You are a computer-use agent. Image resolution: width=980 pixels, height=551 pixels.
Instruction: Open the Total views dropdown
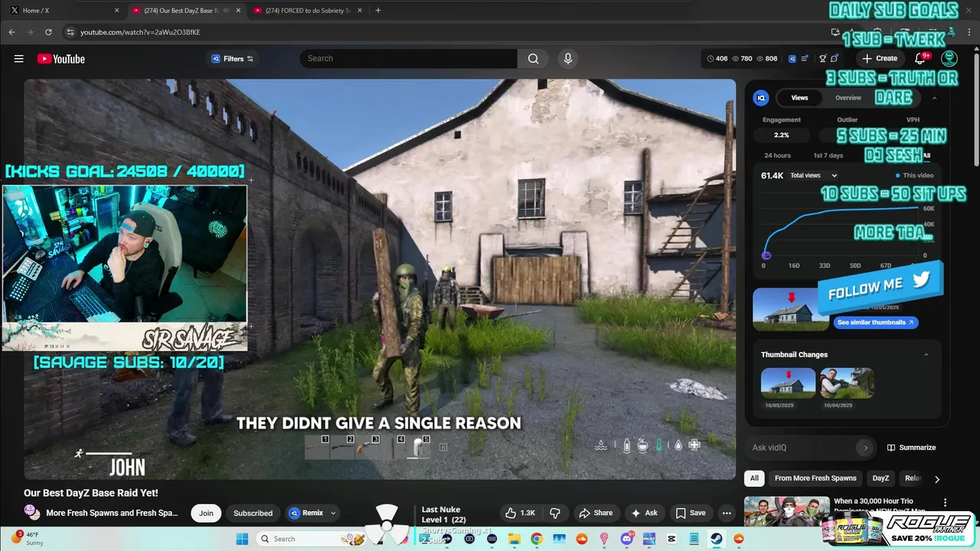(814, 175)
